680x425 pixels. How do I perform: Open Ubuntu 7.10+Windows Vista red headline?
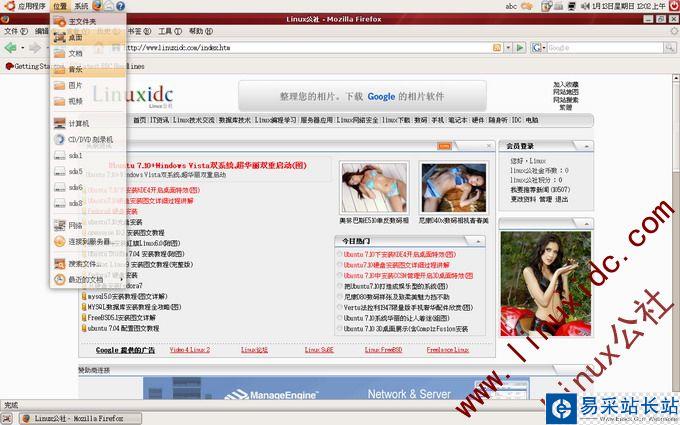(208, 165)
